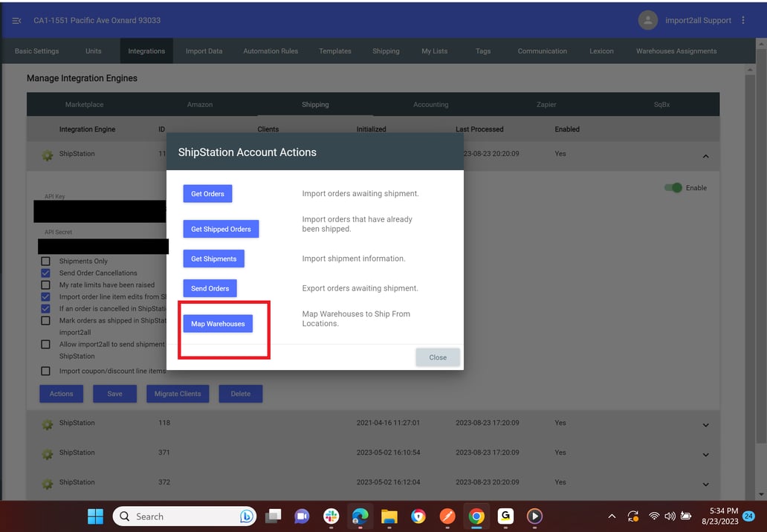Open the Import Data tab

click(204, 51)
